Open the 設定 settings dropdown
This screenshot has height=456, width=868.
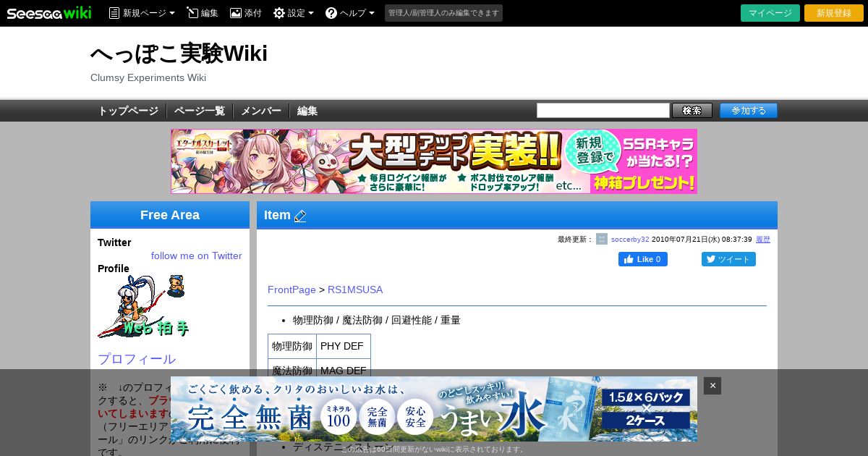[x=294, y=13]
